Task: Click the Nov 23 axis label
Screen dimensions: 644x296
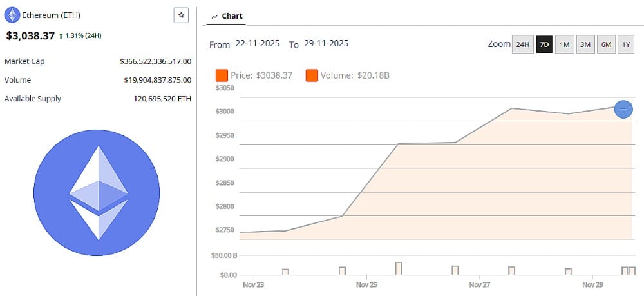Action: (x=253, y=284)
